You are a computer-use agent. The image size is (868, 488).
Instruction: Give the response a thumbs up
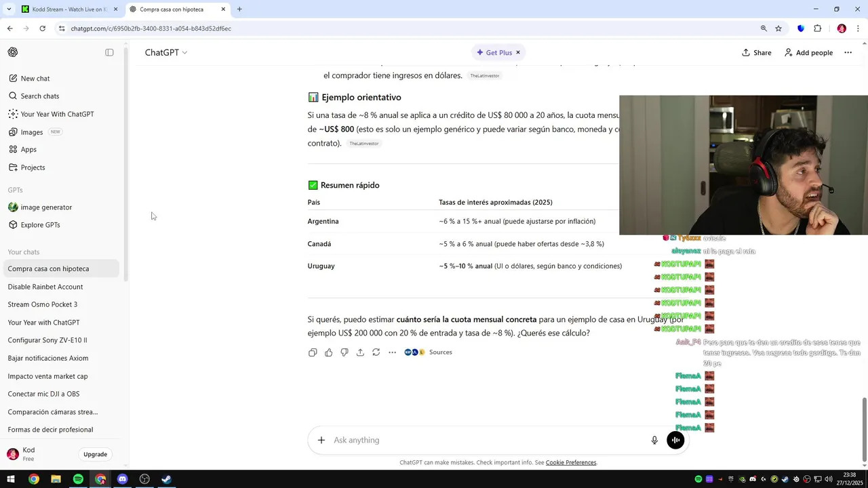click(329, 352)
